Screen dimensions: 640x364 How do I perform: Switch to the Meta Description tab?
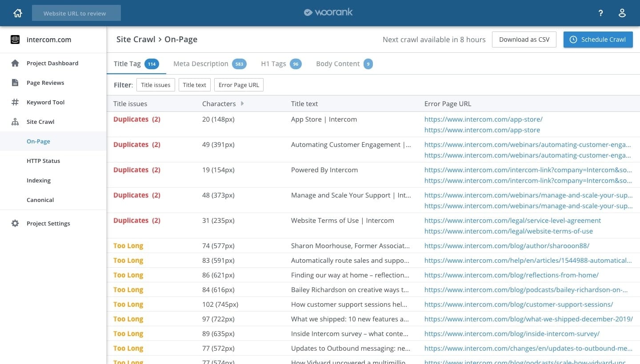(200, 63)
